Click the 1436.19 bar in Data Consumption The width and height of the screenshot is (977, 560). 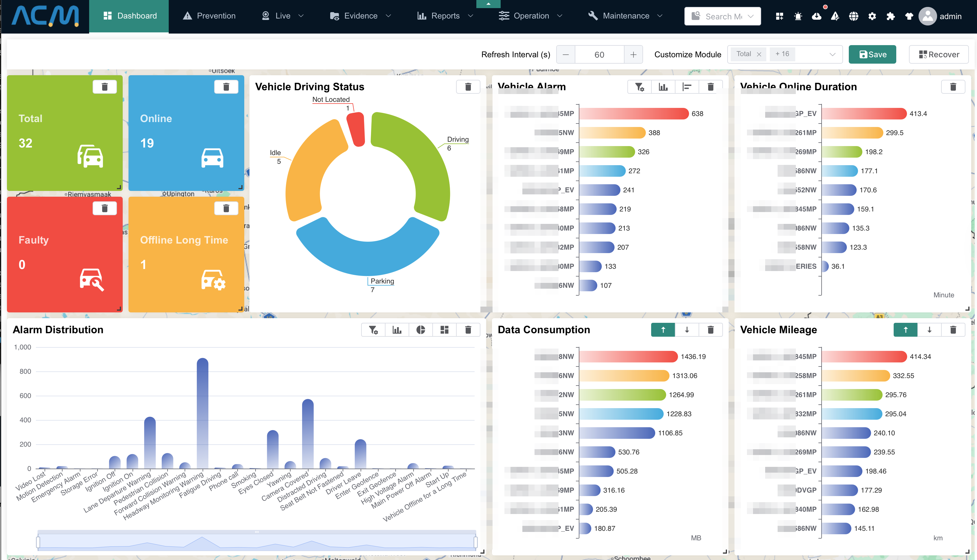(628, 357)
